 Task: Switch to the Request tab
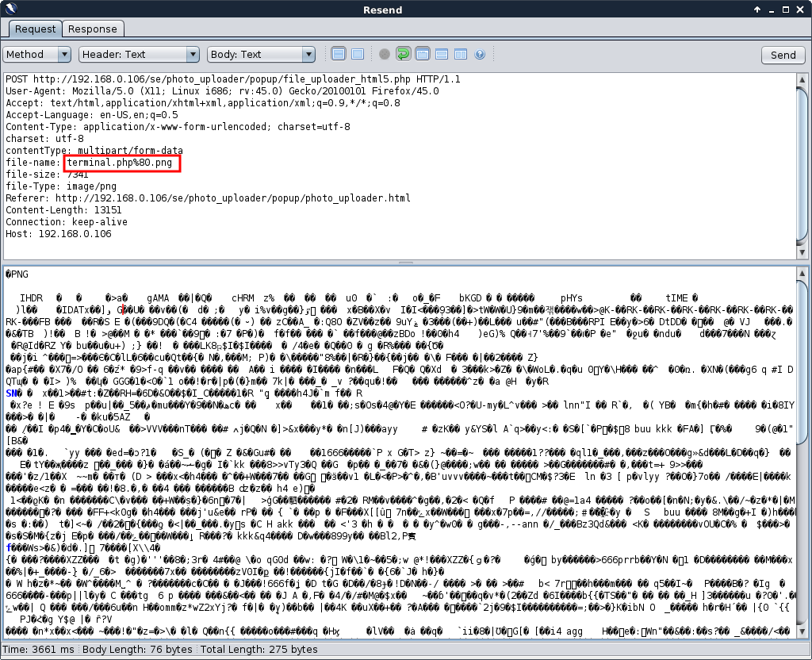pos(35,29)
